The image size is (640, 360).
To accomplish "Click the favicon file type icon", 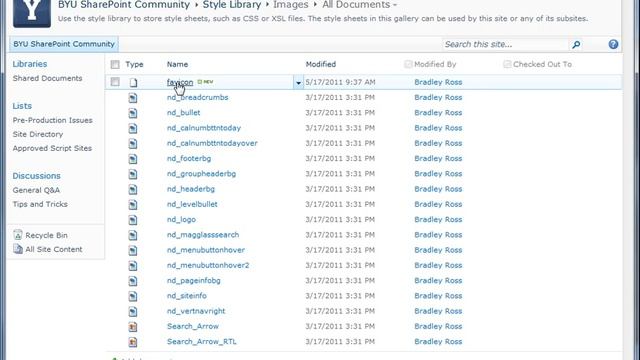I will click(x=133, y=82).
